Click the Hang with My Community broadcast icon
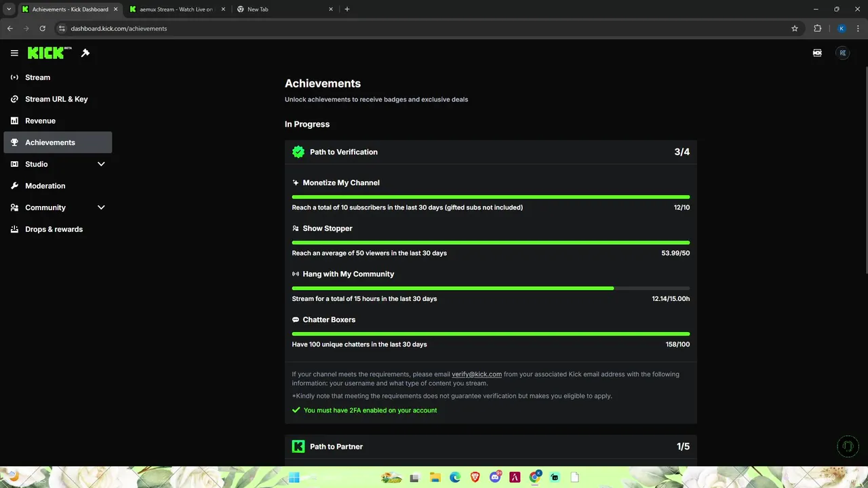 click(x=296, y=274)
